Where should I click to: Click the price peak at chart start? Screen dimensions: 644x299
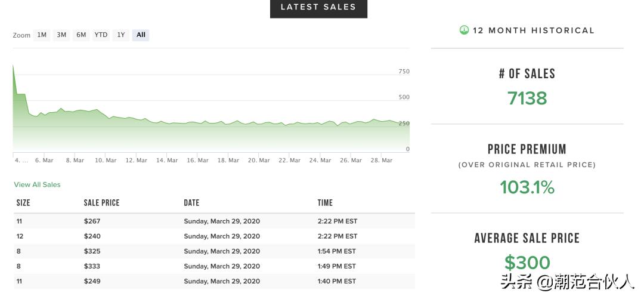point(13,66)
